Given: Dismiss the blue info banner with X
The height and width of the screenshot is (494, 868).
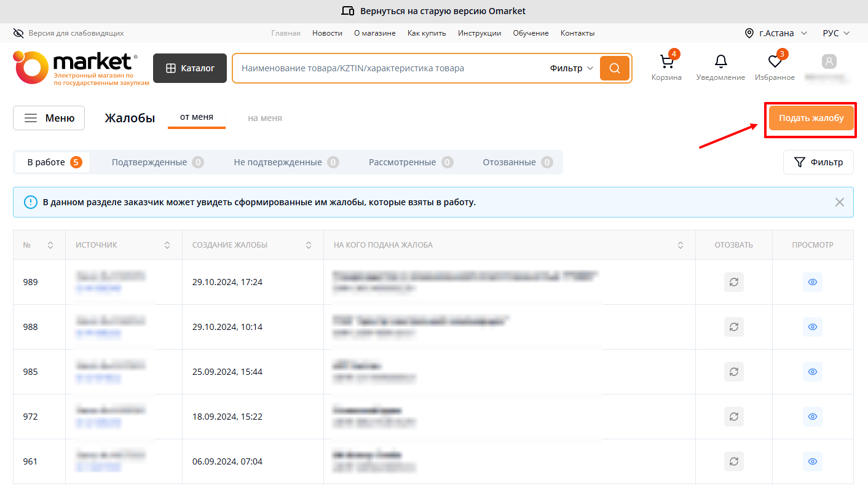Looking at the screenshot, I should (x=839, y=202).
